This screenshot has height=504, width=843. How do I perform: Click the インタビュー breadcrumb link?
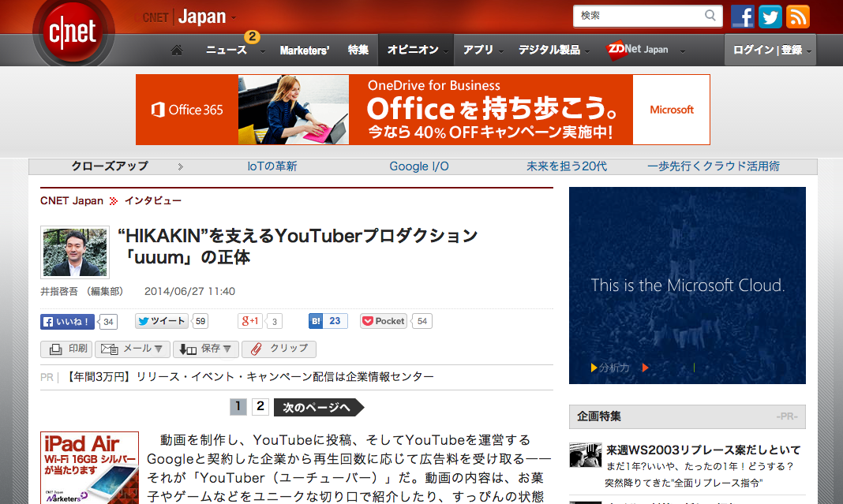(x=153, y=201)
